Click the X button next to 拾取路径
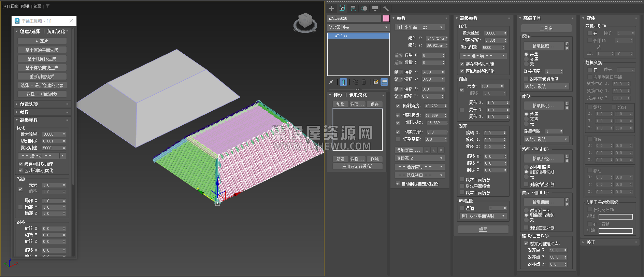644x277 pixels. point(567,156)
